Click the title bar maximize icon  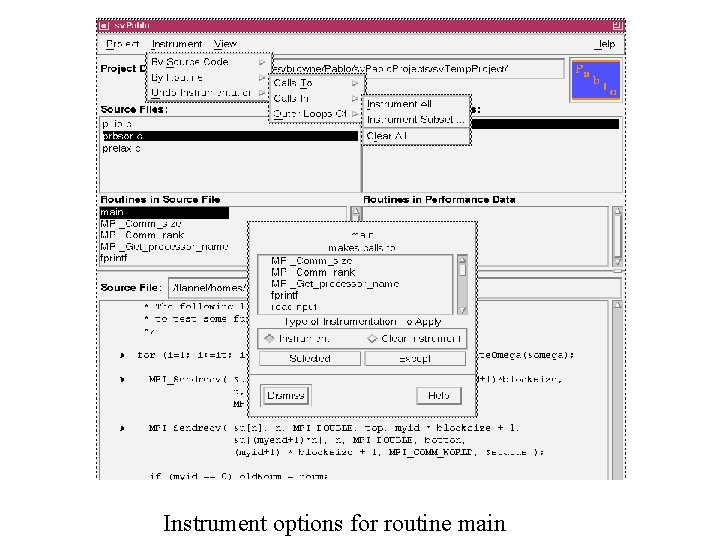[618, 26]
